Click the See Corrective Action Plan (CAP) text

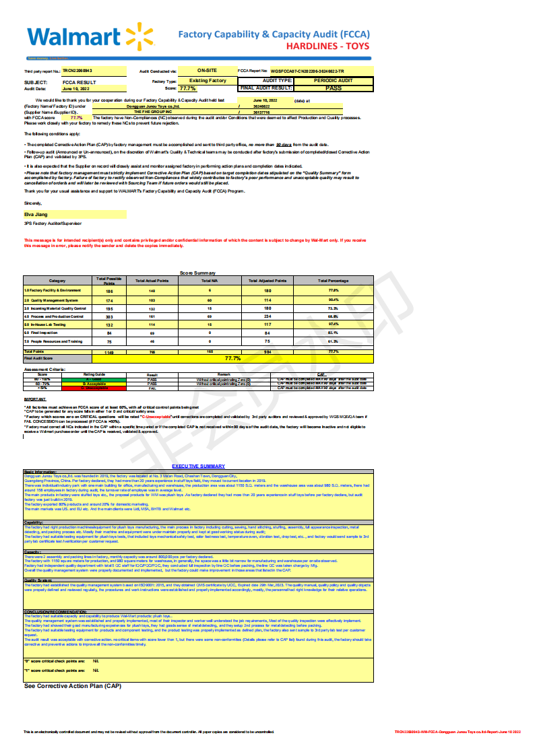[x=73, y=686]
